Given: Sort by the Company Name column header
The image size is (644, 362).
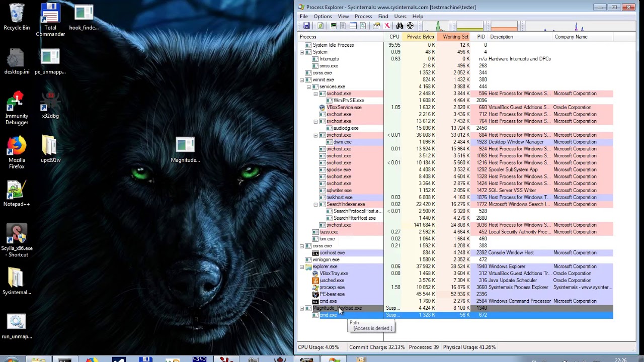Looking at the screenshot, I should pyautogui.click(x=583, y=37).
